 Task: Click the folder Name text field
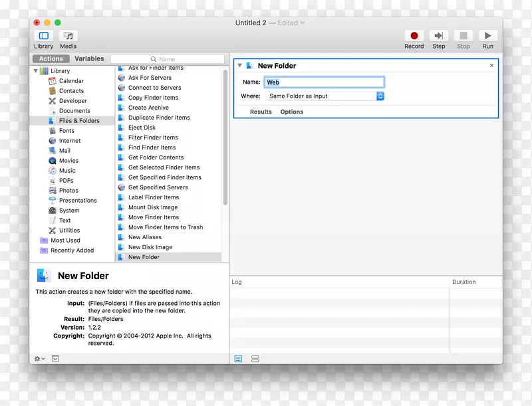[325, 82]
